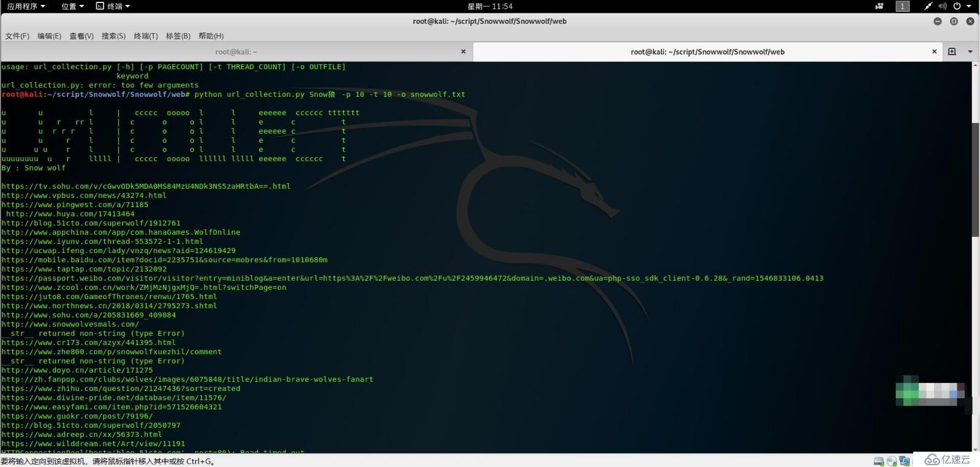Click the volume speaker icon
Image resolution: width=980 pixels, height=467 pixels.
(x=942, y=6)
